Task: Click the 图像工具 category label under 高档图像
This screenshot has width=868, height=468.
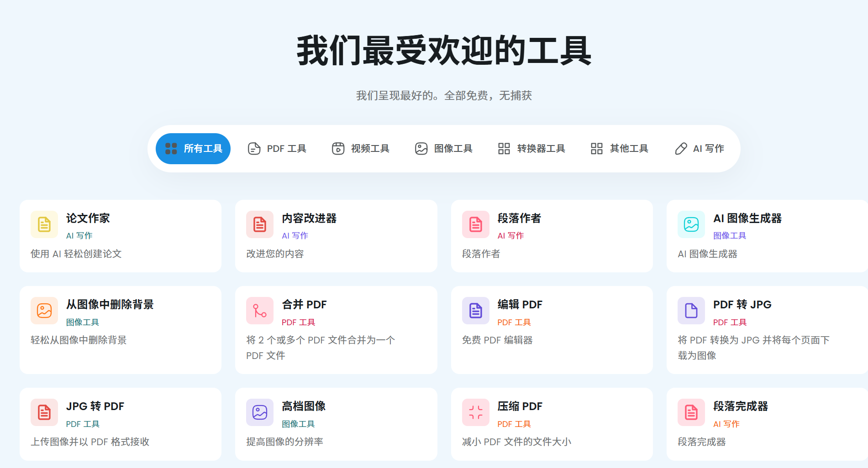Action: point(298,424)
